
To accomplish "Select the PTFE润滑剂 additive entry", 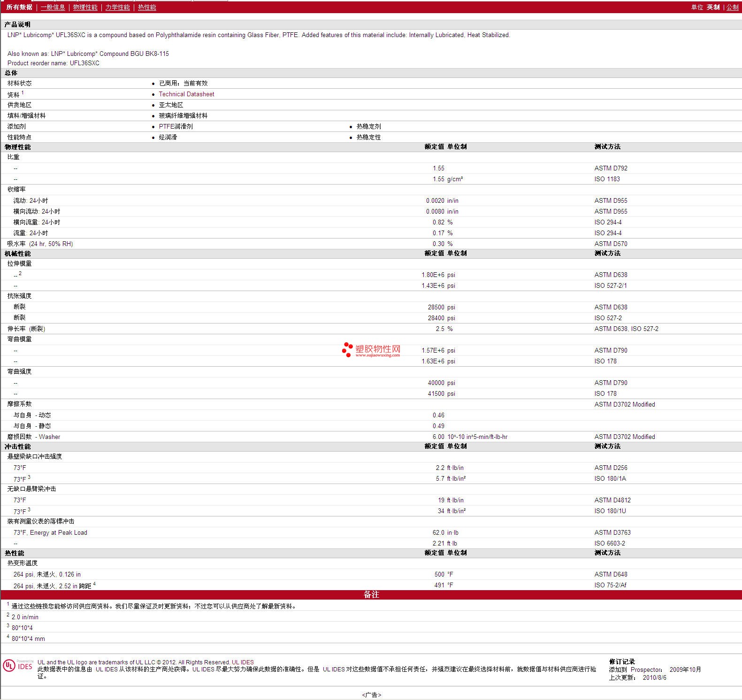I will click(176, 126).
